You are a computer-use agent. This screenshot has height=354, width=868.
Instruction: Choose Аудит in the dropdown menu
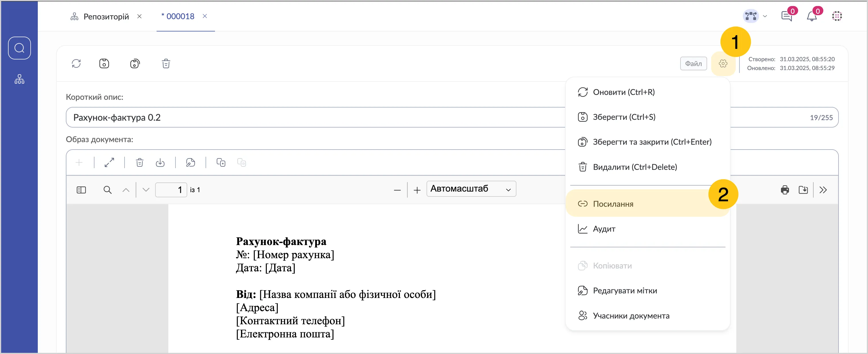tap(604, 229)
